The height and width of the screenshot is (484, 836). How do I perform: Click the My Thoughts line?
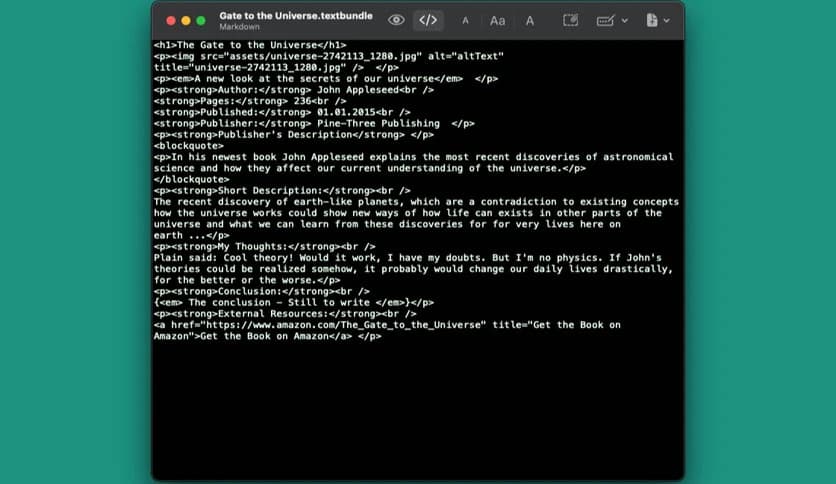coord(264,247)
